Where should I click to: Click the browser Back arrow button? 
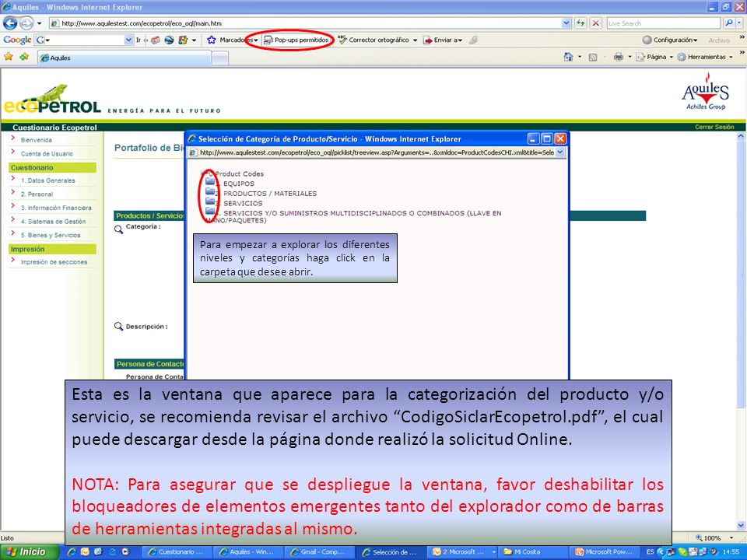coord(10,23)
